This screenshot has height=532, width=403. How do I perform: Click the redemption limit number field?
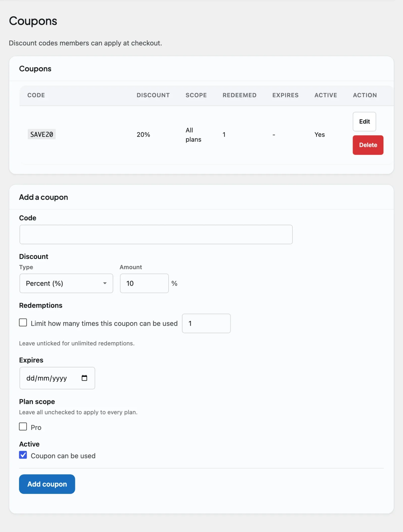click(206, 323)
